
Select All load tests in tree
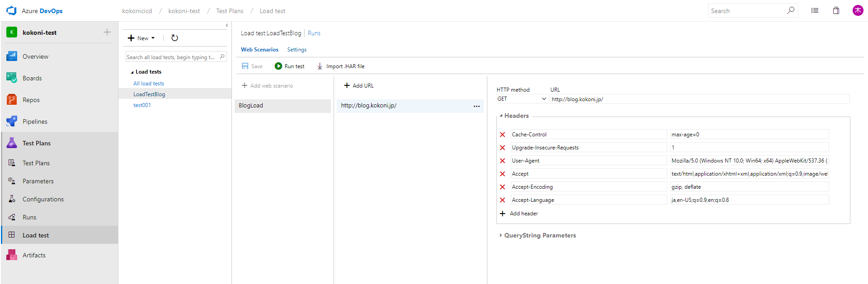click(149, 84)
